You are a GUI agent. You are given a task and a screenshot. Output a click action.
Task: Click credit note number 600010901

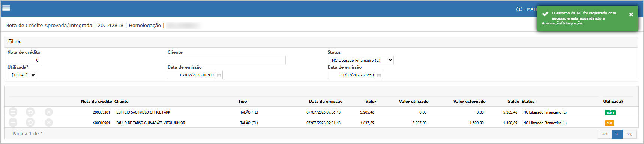click(x=101, y=123)
